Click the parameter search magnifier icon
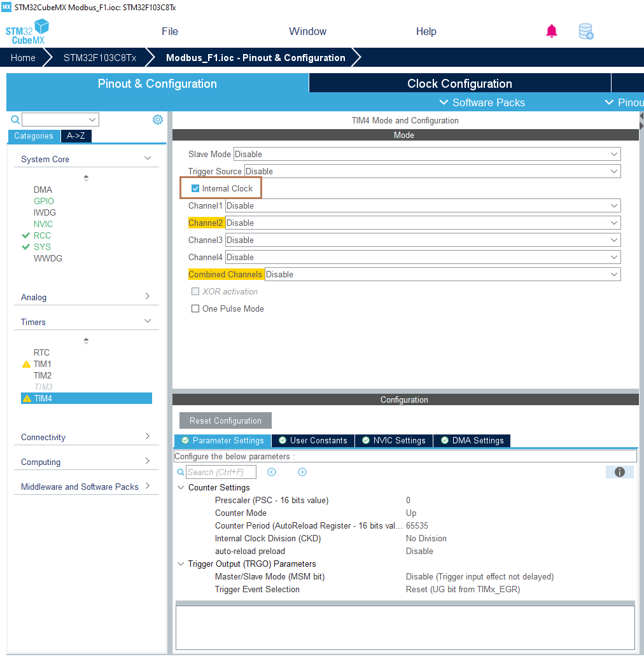The width and height of the screenshot is (644, 659). pyautogui.click(x=181, y=472)
